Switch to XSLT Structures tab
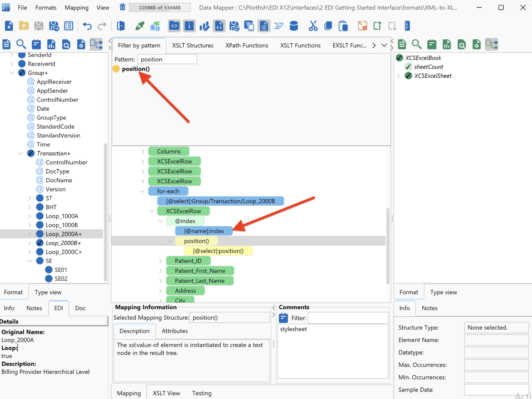 pos(193,45)
